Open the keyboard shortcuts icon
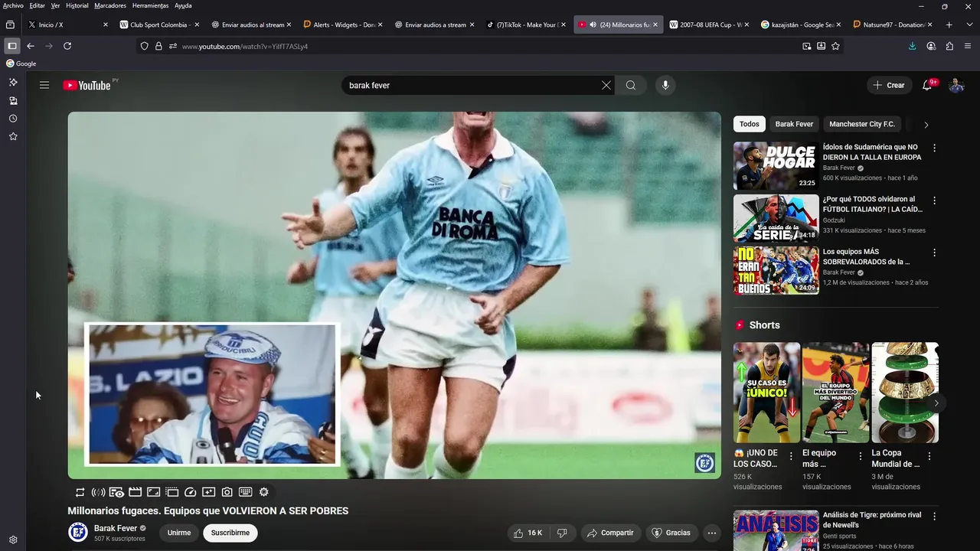Image resolution: width=980 pixels, height=551 pixels. 246,492
